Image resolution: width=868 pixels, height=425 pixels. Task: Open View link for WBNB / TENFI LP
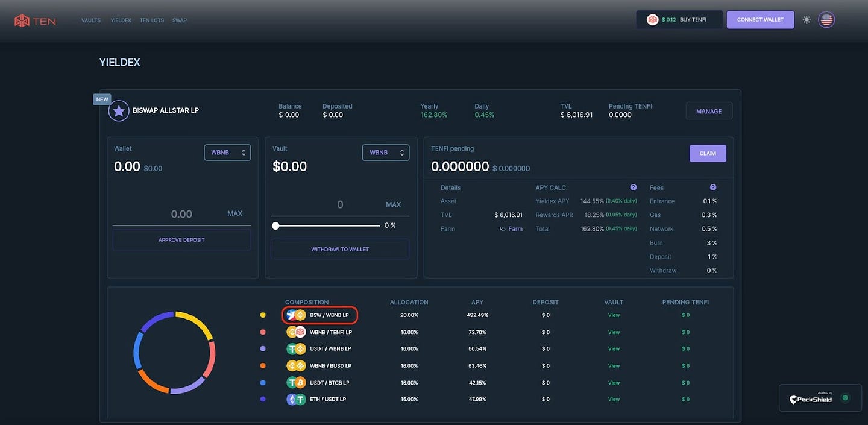point(614,332)
